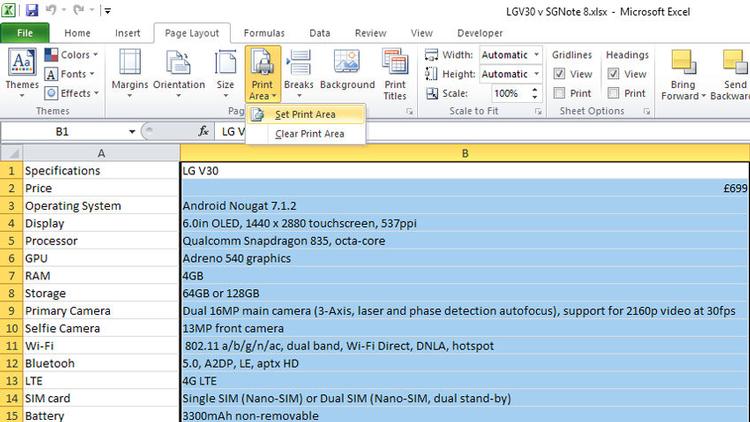750x422 pixels.
Task: Click the Select All corner button
Action: (x=11, y=153)
